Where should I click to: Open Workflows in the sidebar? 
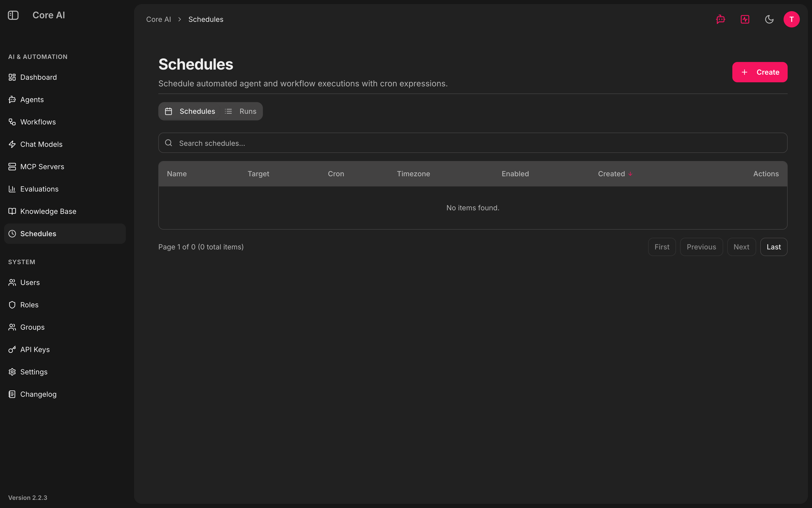tap(65, 122)
